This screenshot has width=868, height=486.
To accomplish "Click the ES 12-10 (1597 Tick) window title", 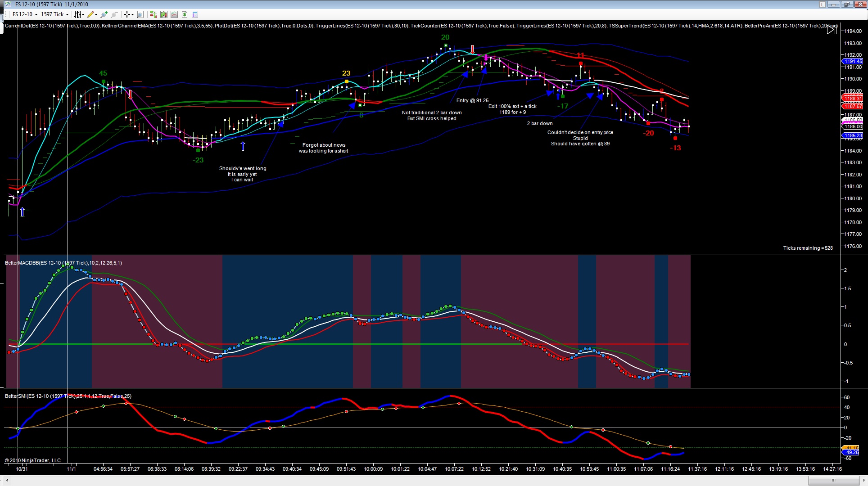I will click(x=51, y=4).
